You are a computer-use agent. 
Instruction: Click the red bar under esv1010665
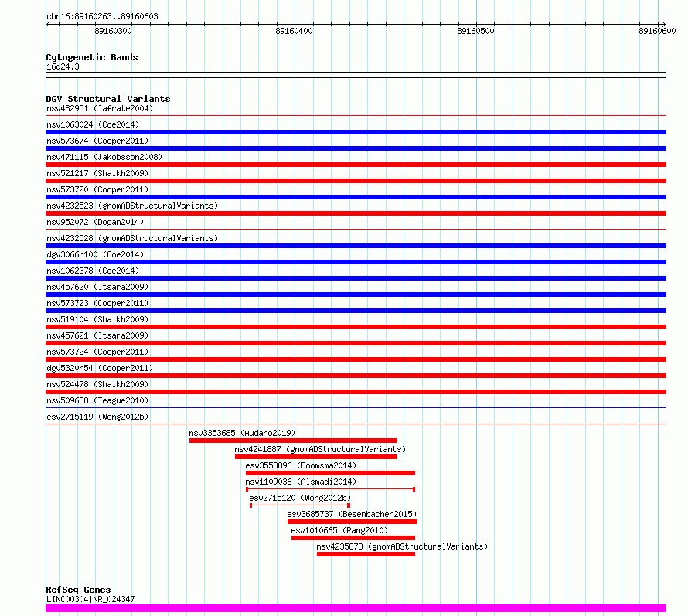click(353, 538)
